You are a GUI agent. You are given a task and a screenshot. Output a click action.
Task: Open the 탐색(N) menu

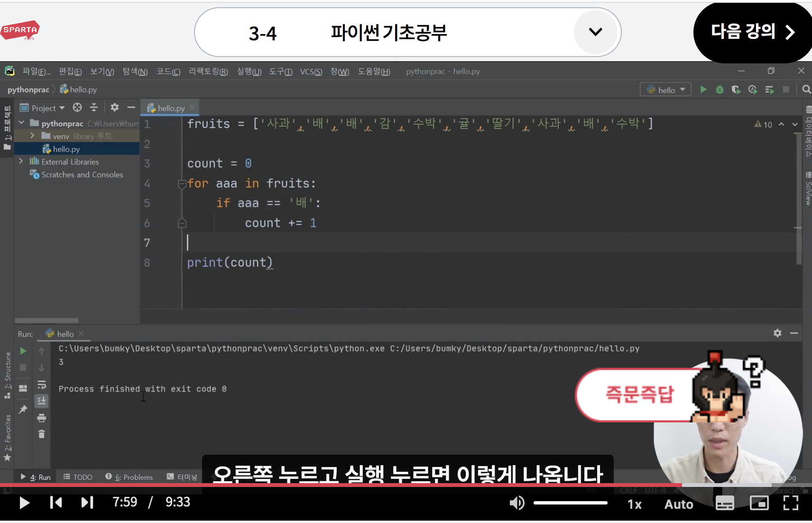(135, 72)
